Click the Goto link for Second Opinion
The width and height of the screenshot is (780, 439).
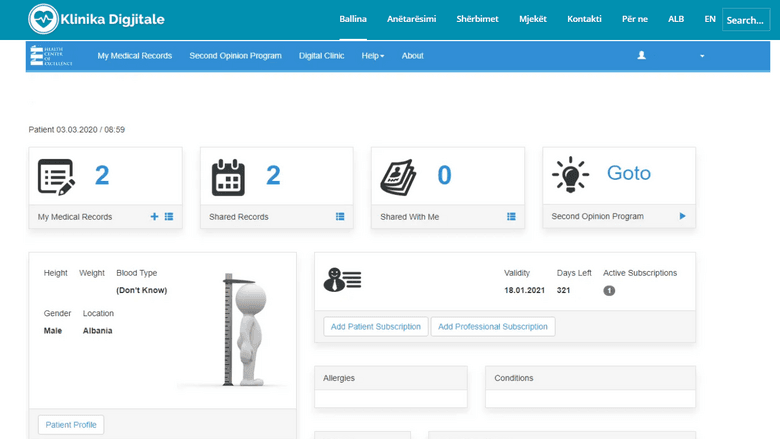pyautogui.click(x=628, y=174)
